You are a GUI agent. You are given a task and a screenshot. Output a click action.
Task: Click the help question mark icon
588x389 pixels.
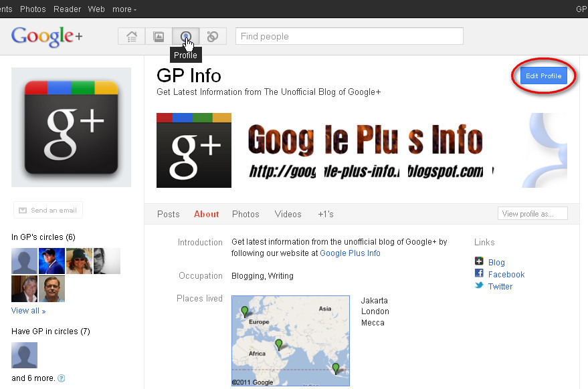[x=61, y=378]
